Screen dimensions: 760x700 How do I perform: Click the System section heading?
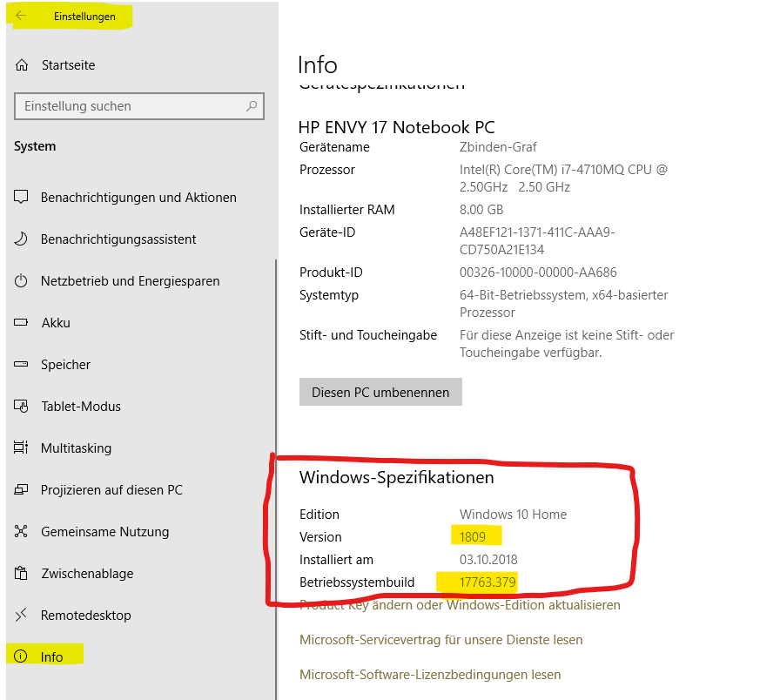click(35, 146)
